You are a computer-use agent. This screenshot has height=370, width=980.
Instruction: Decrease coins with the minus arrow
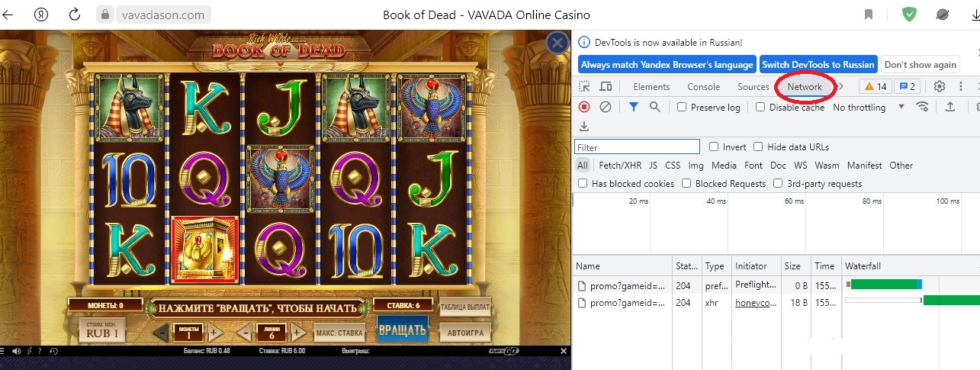[x=161, y=333]
